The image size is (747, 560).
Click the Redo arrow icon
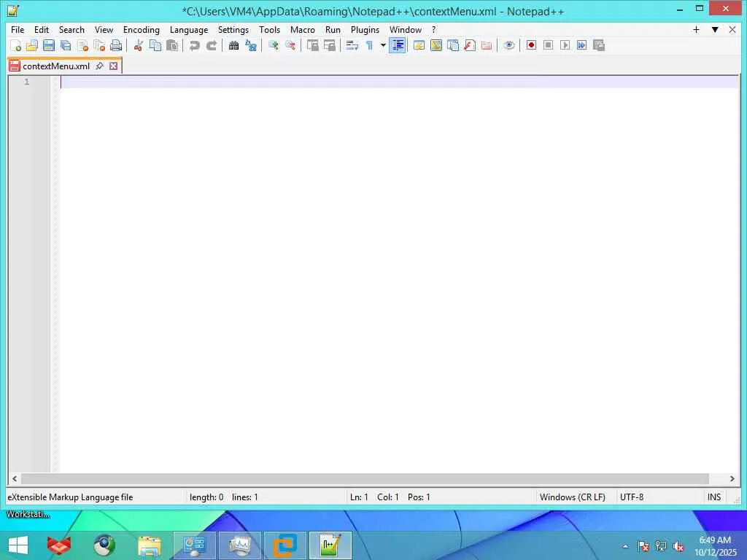click(x=211, y=45)
